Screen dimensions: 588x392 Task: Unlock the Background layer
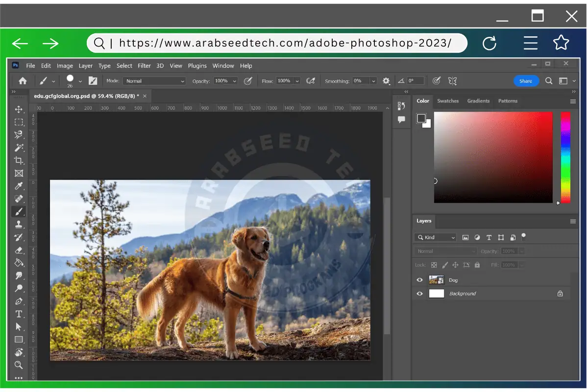pos(560,294)
